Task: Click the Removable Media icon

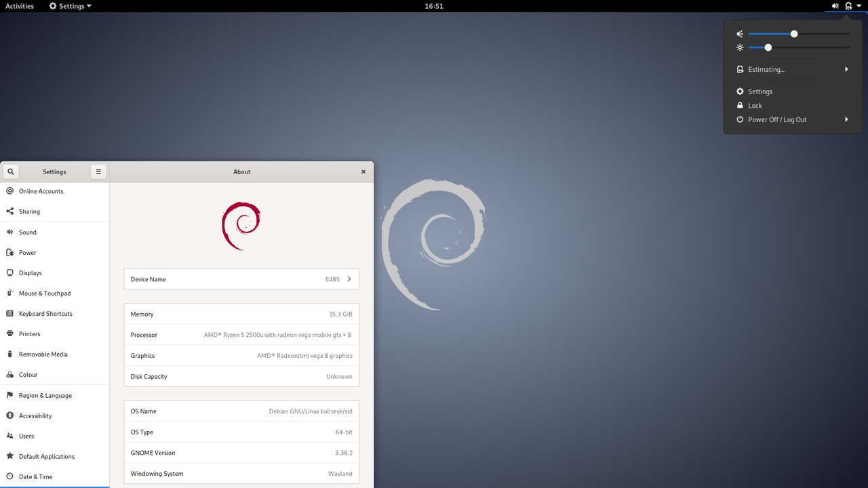Action: (9, 354)
